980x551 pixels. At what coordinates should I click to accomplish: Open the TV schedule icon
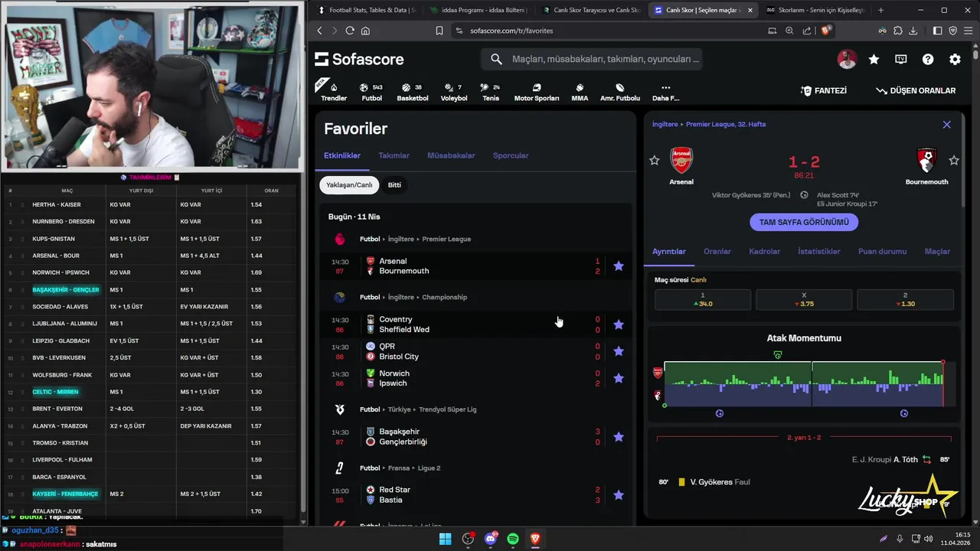click(901, 59)
